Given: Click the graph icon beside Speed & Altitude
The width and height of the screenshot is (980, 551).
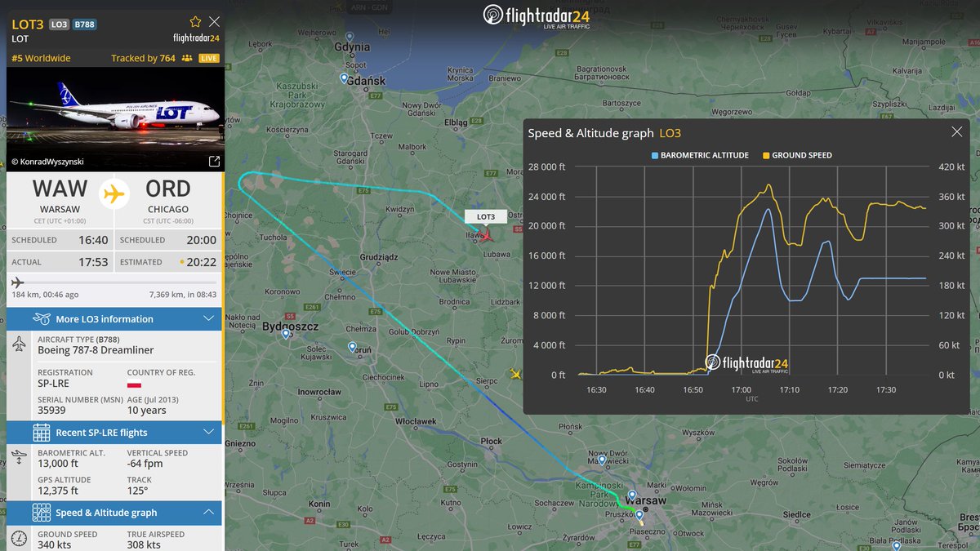Looking at the screenshot, I should click(42, 513).
